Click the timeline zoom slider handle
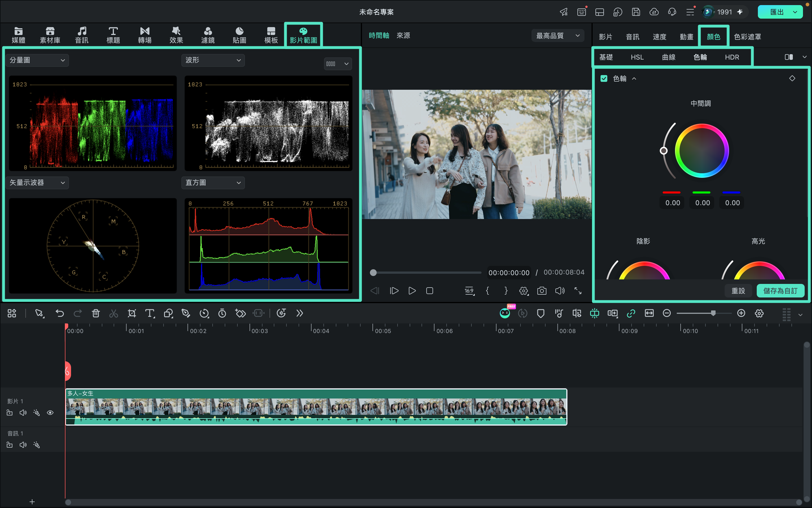The height and width of the screenshot is (508, 812). pos(713,313)
